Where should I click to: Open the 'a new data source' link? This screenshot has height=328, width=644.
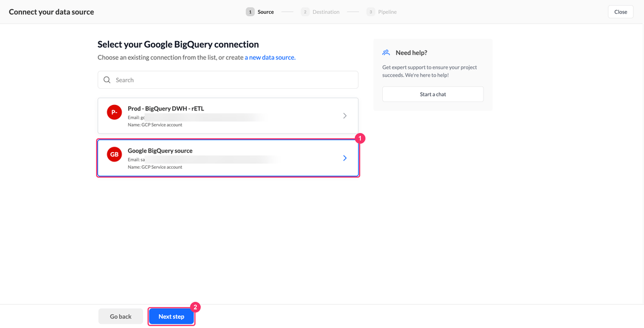coord(270,57)
